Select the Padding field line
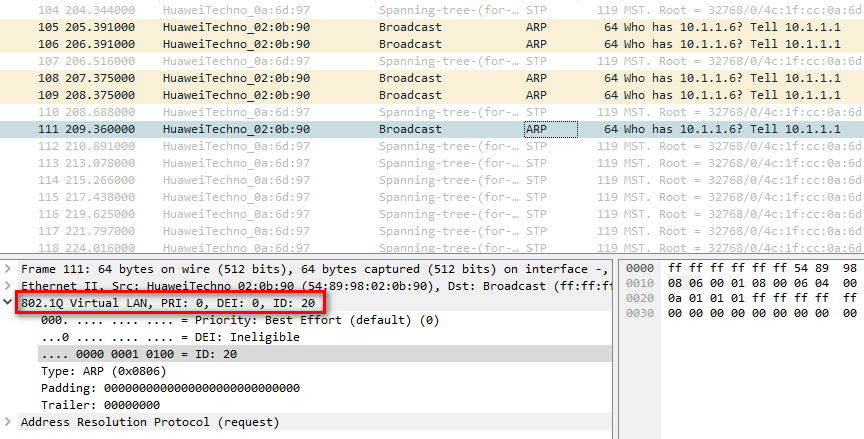 pyautogui.click(x=170, y=388)
